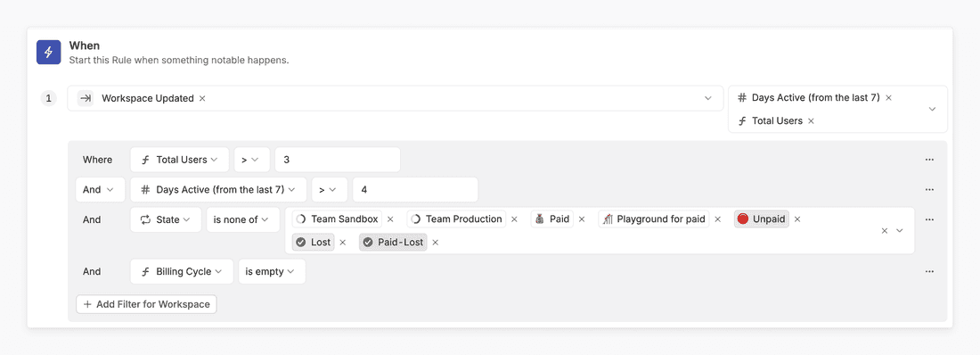Expand the tracked properties dropdown chevron

coord(932,109)
